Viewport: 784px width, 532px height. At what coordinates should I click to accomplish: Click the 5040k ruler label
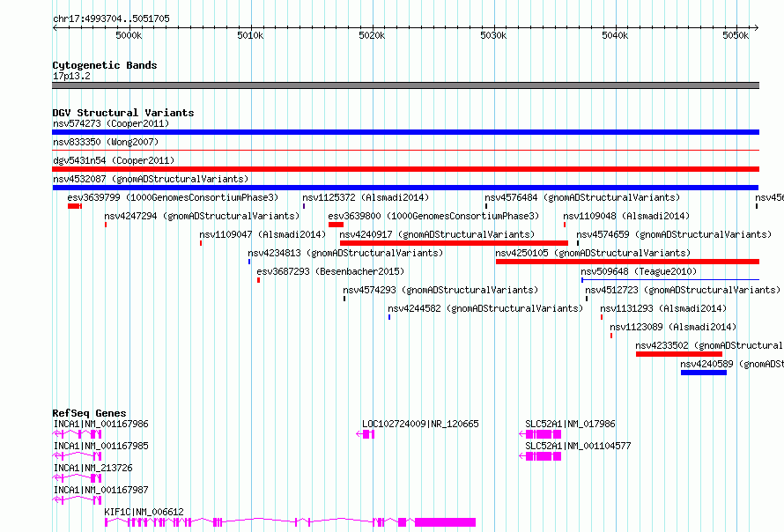click(x=615, y=35)
